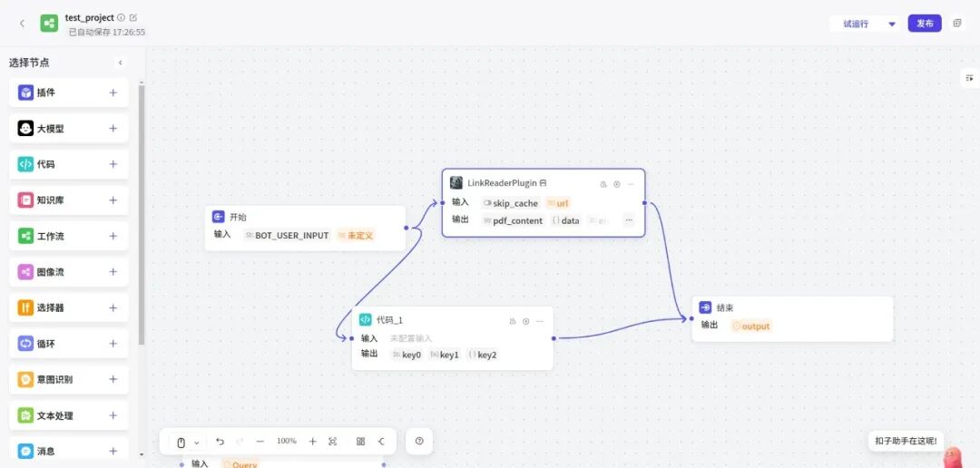Zoom out the canvas with minus
980x468 pixels.
coord(260,441)
